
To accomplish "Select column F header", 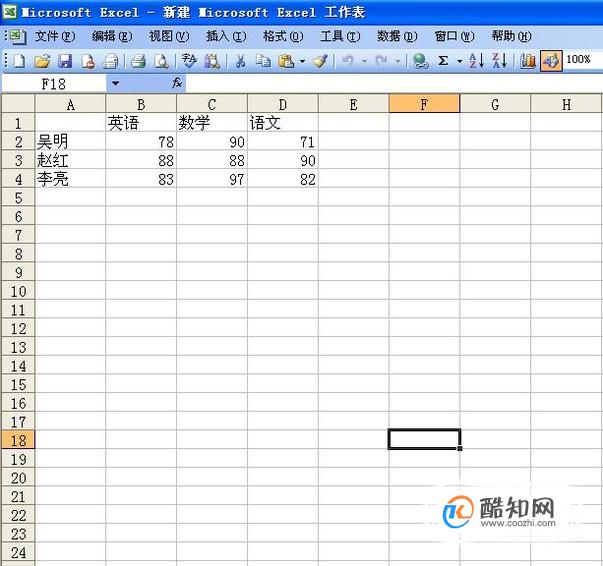I will click(x=424, y=104).
